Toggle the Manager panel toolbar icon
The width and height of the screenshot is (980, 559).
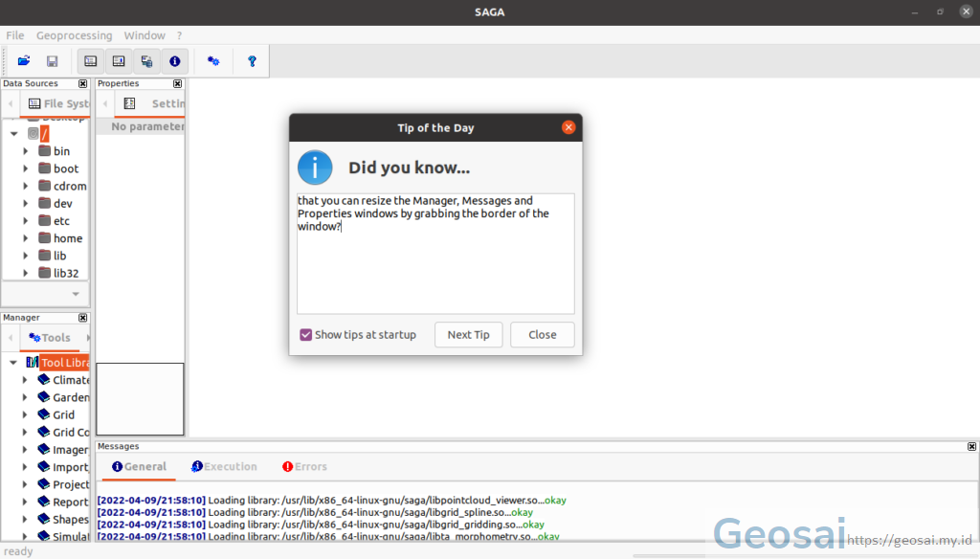pos(91,60)
